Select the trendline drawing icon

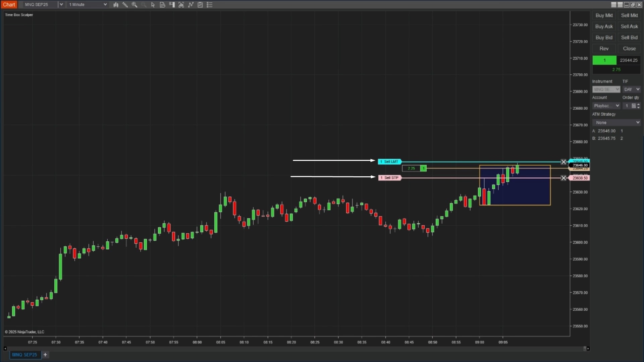pos(191,5)
